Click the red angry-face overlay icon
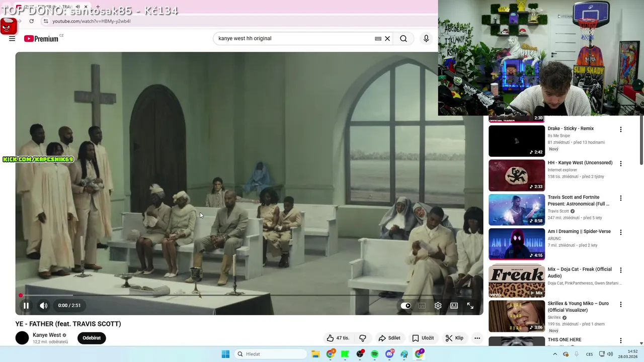 tap(8, 26)
